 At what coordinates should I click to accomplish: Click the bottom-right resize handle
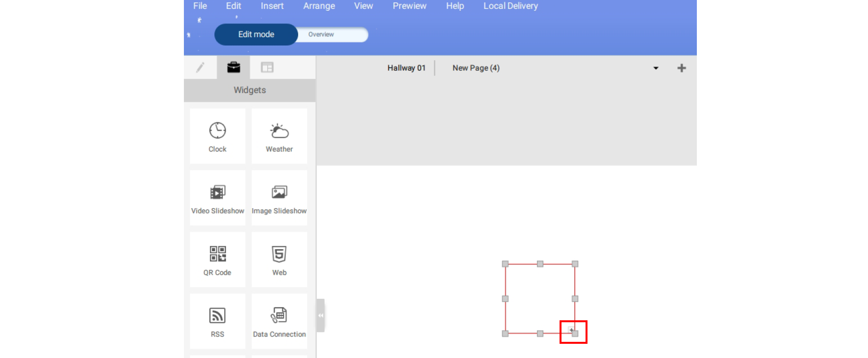tap(575, 334)
